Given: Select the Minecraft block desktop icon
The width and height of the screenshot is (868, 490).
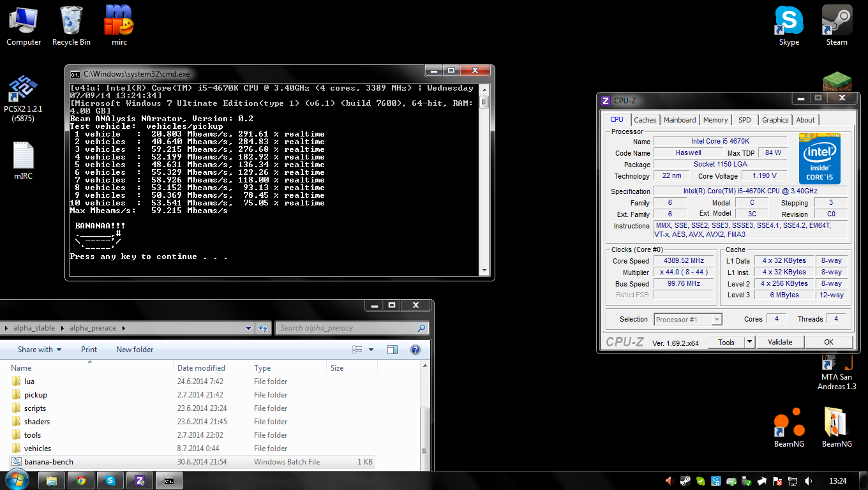Looking at the screenshot, I should pos(837,82).
